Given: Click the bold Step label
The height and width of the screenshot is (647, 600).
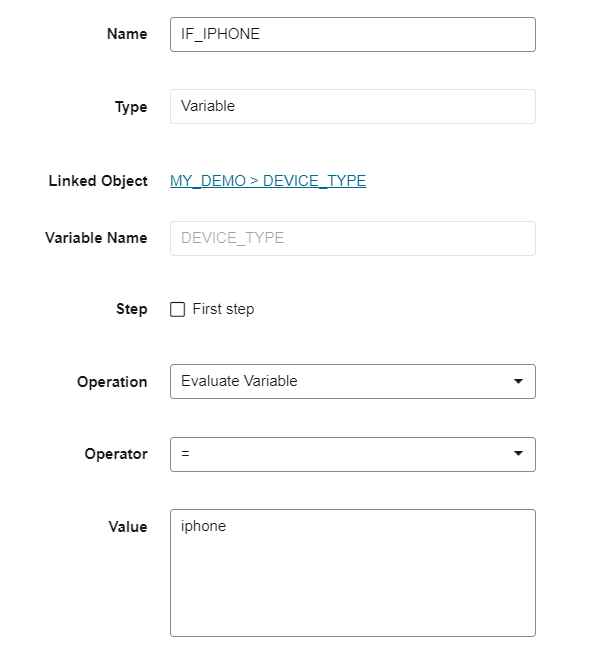Looking at the screenshot, I should click(x=131, y=309).
